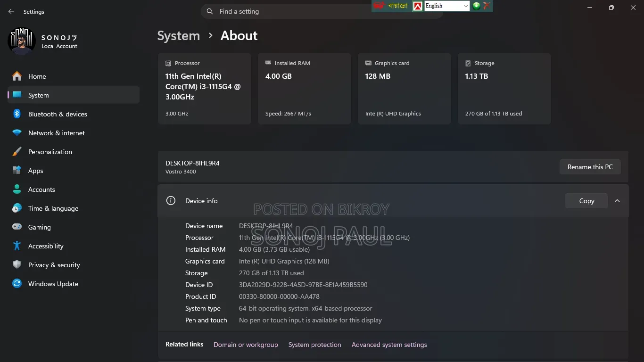The height and width of the screenshot is (362, 644).
Task: Open the Apps settings page
Action: coord(74,171)
